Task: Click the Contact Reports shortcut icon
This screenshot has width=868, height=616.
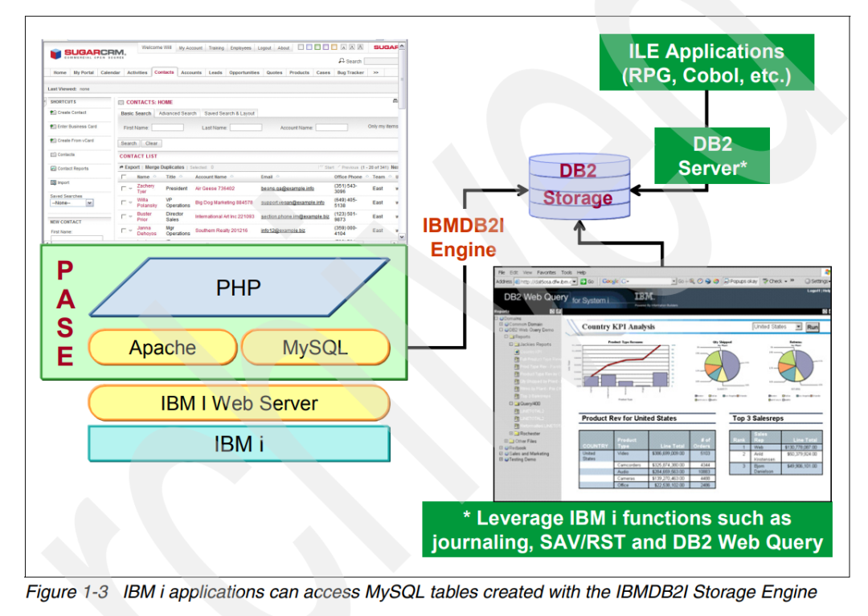Action: tap(53, 169)
